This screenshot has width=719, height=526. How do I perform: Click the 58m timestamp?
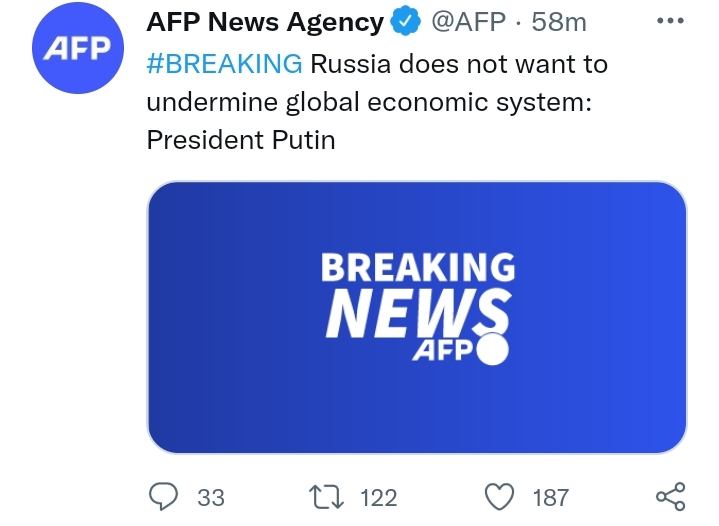point(559,22)
